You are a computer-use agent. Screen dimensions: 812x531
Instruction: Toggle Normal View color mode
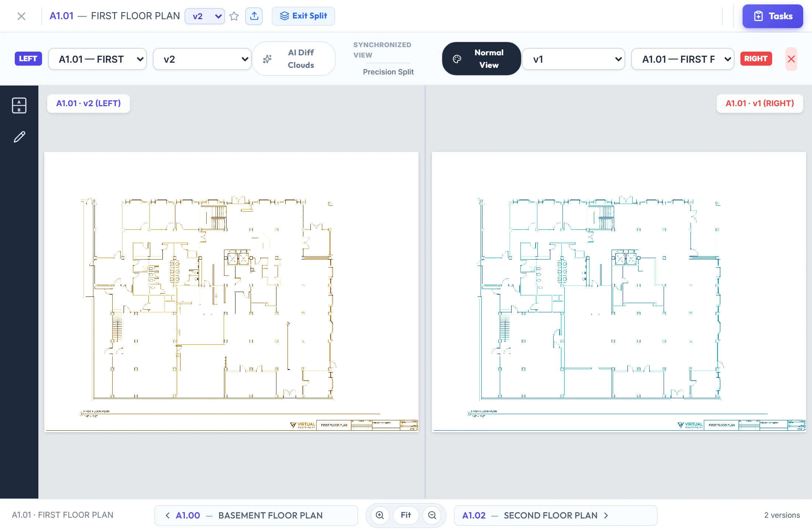click(481, 59)
